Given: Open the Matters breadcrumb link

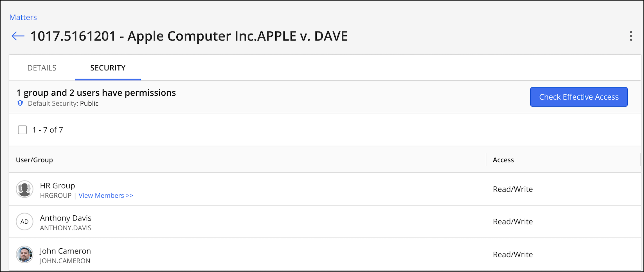Looking at the screenshot, I should click(x=23, y=17).
